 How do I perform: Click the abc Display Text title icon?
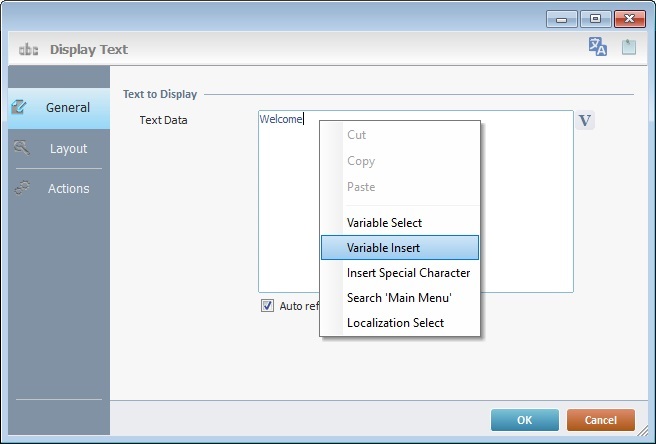[x=28, y=49]
